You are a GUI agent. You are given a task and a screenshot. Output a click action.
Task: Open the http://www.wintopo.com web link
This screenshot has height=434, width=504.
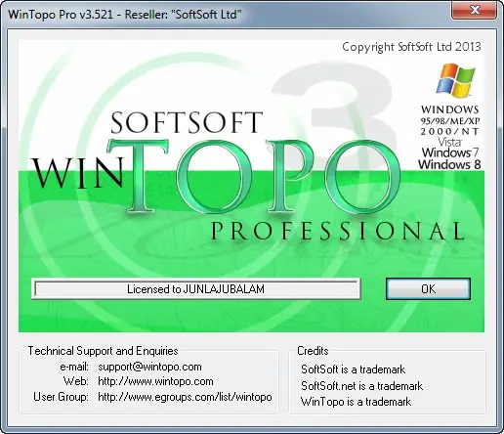pyautogui.click(x=155, y=381)
